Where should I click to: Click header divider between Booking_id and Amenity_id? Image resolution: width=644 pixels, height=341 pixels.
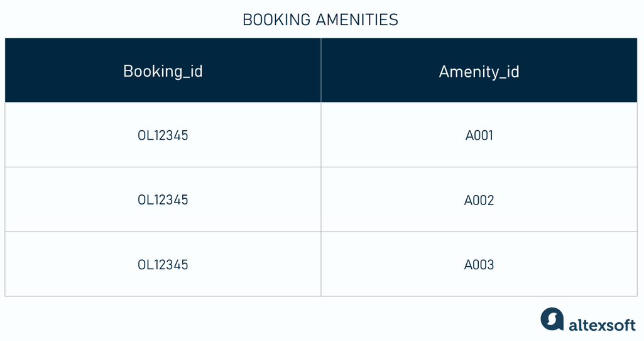coord(321,70)
